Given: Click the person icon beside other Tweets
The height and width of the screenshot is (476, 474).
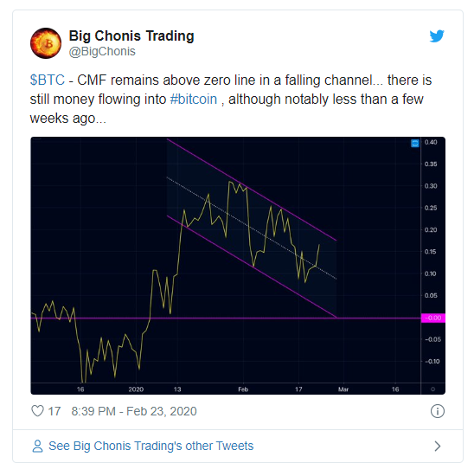Looking at the screenshot, I should (37, 446).
